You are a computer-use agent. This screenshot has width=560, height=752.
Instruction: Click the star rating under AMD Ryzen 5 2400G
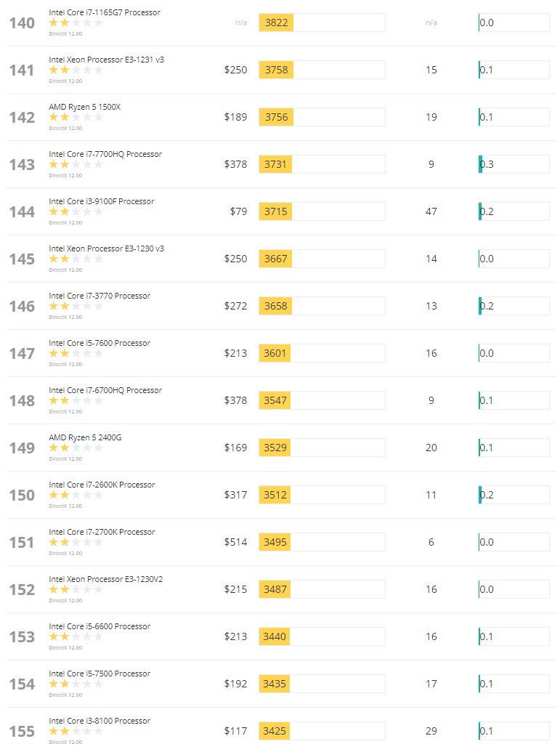[x=76, y=448]
